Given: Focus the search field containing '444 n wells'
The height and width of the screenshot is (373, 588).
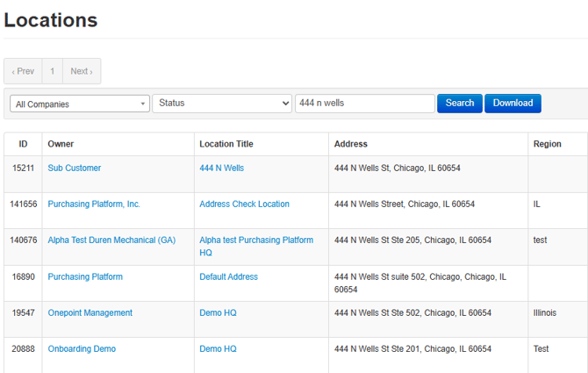Looking at the screenshot, I should (364, 104).
